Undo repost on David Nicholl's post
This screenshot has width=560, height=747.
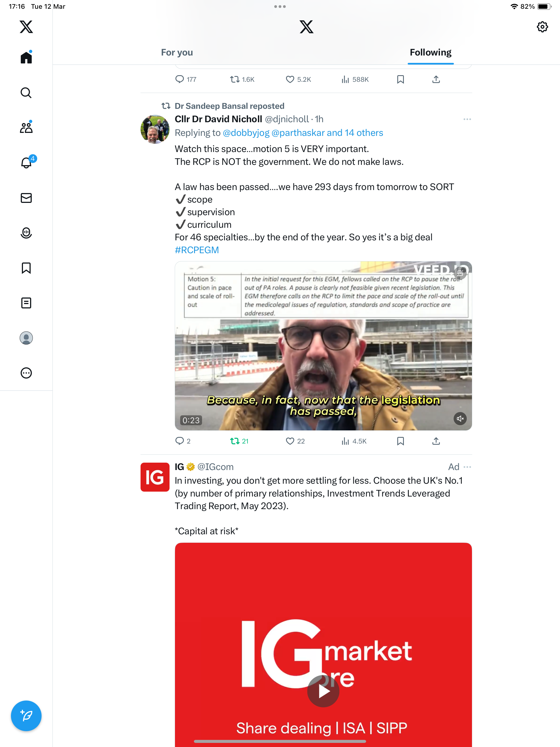point(239,441)
